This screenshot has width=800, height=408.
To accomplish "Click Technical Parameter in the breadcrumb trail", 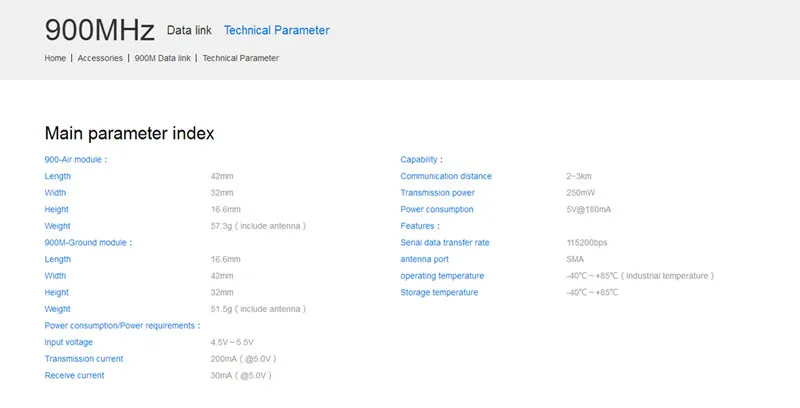I will [241, 58].
